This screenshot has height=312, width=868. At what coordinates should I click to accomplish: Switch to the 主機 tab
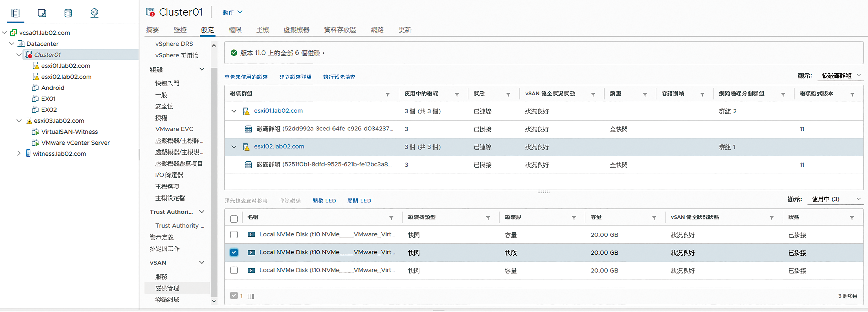coord(262,30)
